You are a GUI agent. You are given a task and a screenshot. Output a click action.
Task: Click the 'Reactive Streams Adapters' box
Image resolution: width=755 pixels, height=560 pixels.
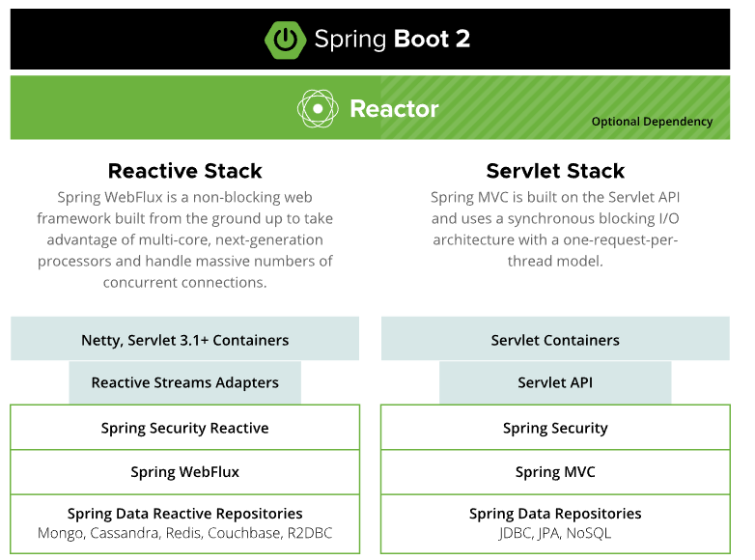[x=185, y=382]
